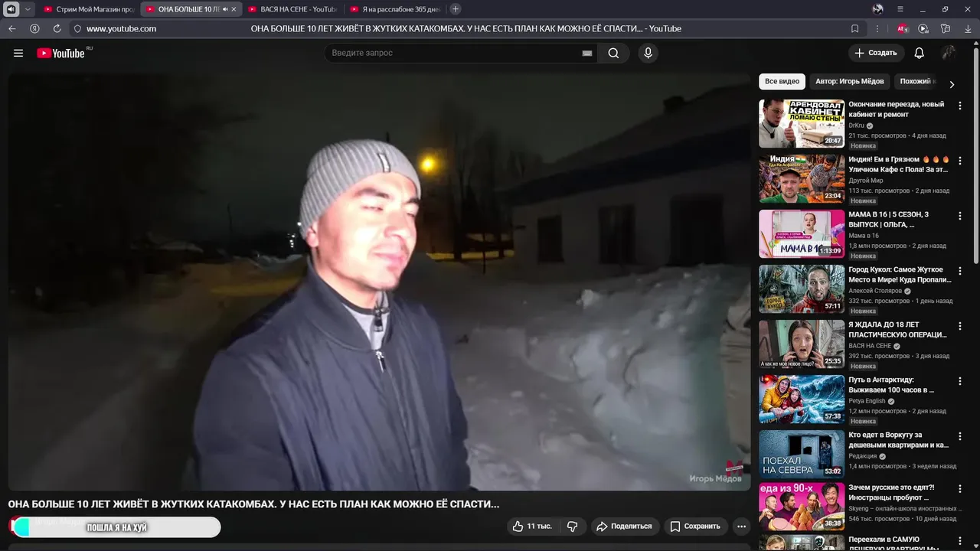Click the "Поделиться" share button
980x551 pixels.
coord(624,527)
